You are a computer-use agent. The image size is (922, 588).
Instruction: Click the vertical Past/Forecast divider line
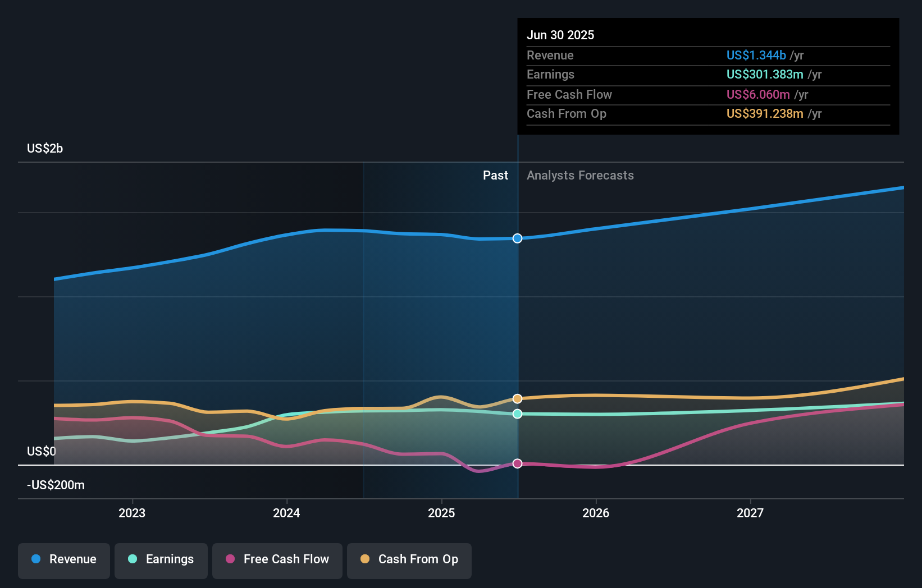point(517,337)
